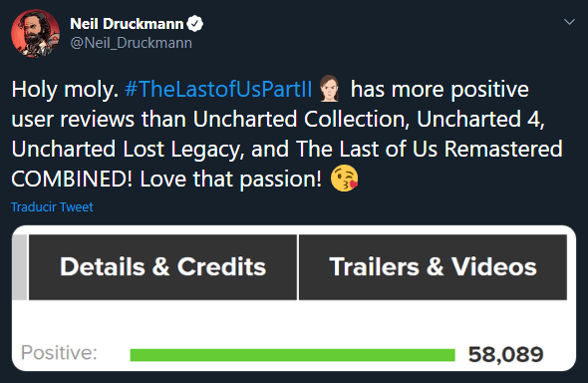Open Neil Druckmann's profile avatar
This screenshot has width=588, height=383.
pos(35,33)
